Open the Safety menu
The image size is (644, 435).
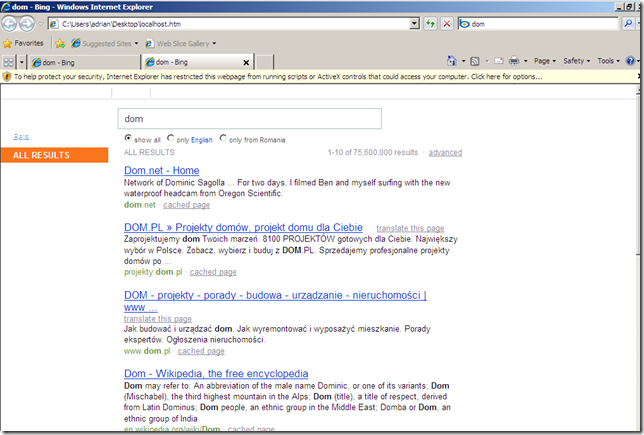(576, 61)
